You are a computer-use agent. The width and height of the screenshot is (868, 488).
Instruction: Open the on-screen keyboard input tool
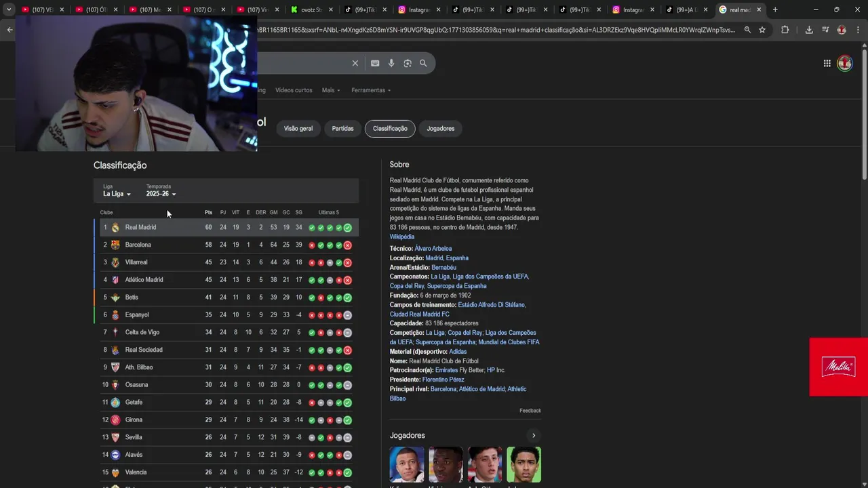pyautogui.click(x=375, y=63)
